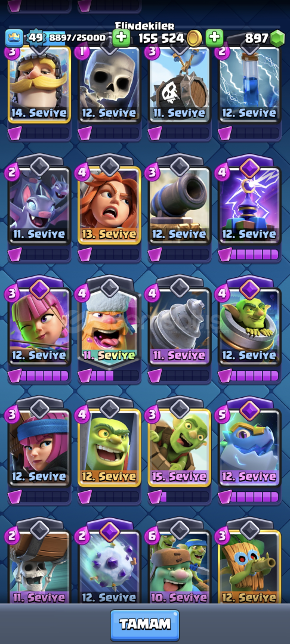Screen dimensions: 290x644
Task: Tap the gold coin icon
Action: [195, 39]
